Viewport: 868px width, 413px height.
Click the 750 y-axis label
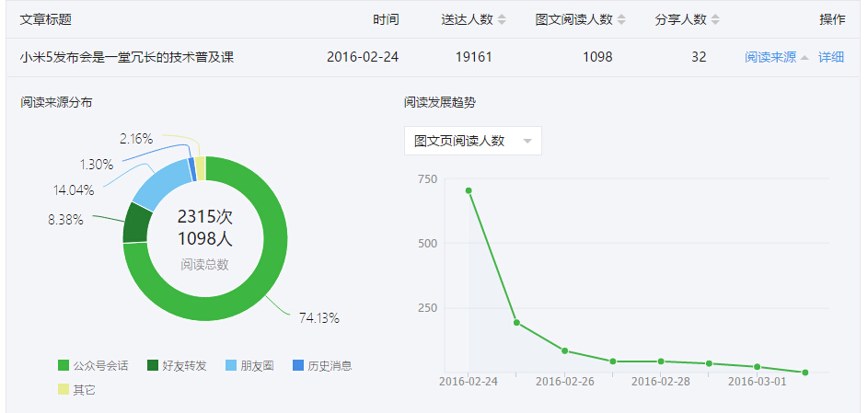428,178
